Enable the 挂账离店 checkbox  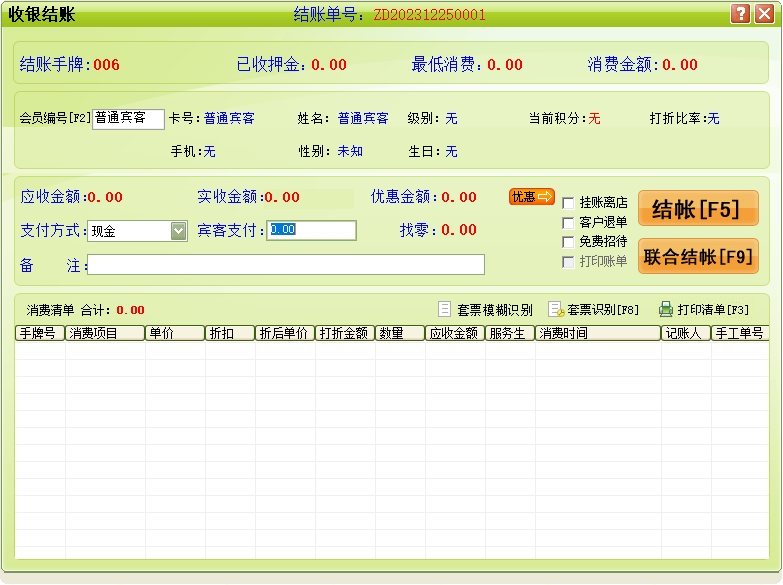tap(568, 203)
